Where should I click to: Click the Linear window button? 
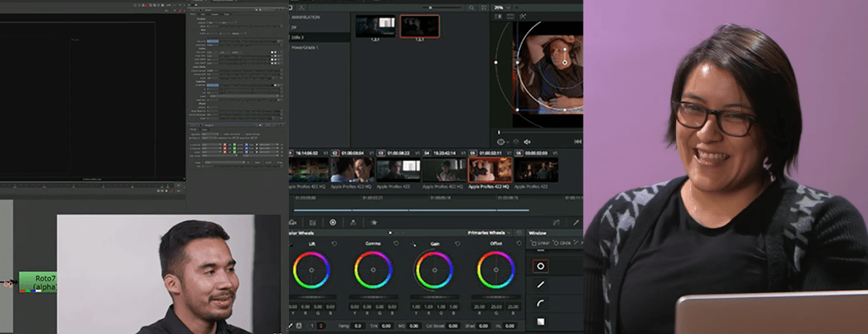[x=540, y=242]
